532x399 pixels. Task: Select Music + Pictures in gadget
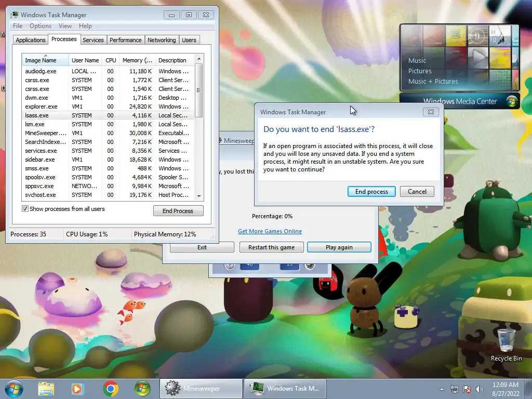[x=433, y=82]
